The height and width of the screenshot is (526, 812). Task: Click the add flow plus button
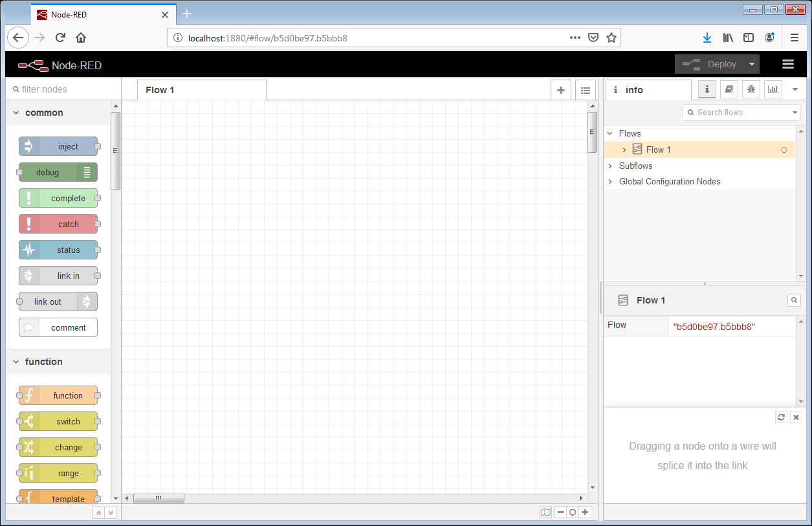tap(561, 91)
